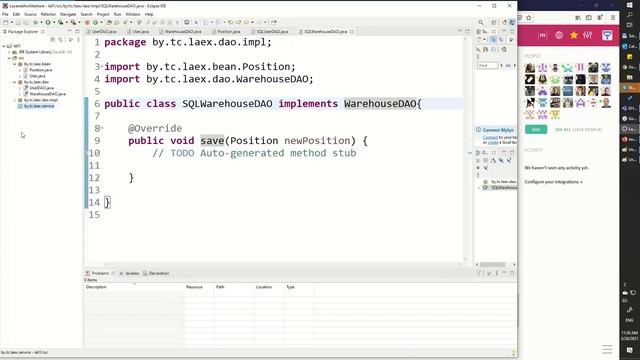Collapse the src folder node

pyautogui.click(x=9, y=58)
